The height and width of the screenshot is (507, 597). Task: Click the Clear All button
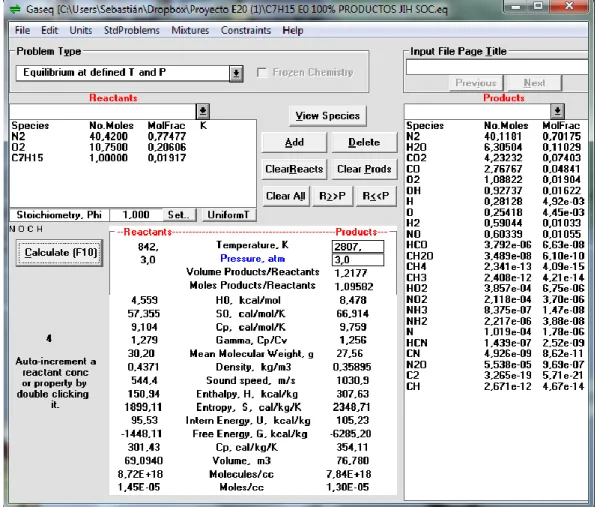(286, 196)
